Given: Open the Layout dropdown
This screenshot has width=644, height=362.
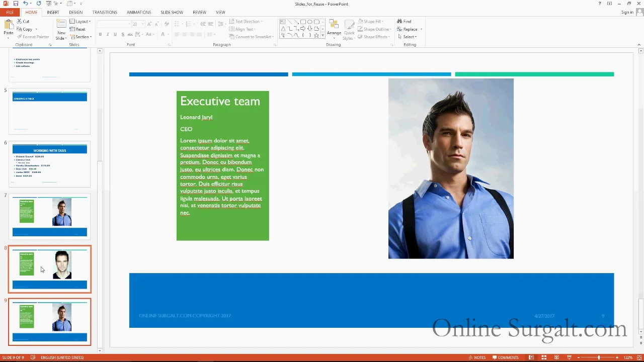Looking at the screenshot, I should pyautogui.click(x=80, y=22).
